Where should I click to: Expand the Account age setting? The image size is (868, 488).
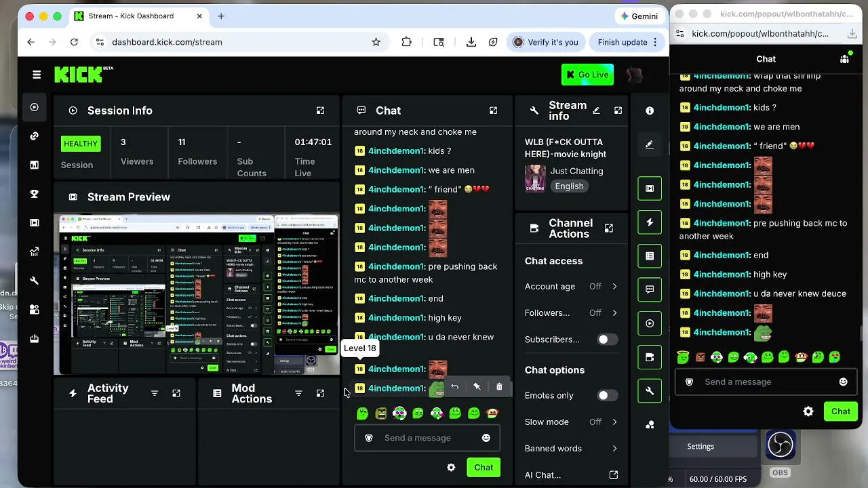(571, 287)
